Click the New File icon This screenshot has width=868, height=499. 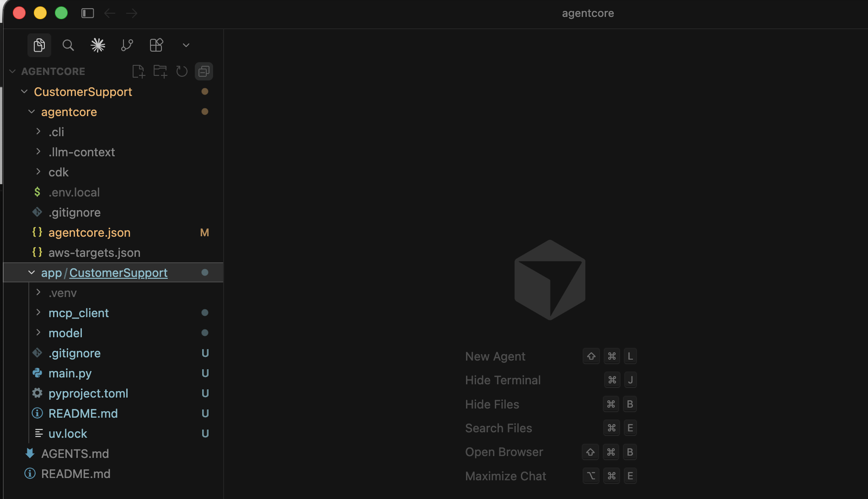tap(138, 71)
